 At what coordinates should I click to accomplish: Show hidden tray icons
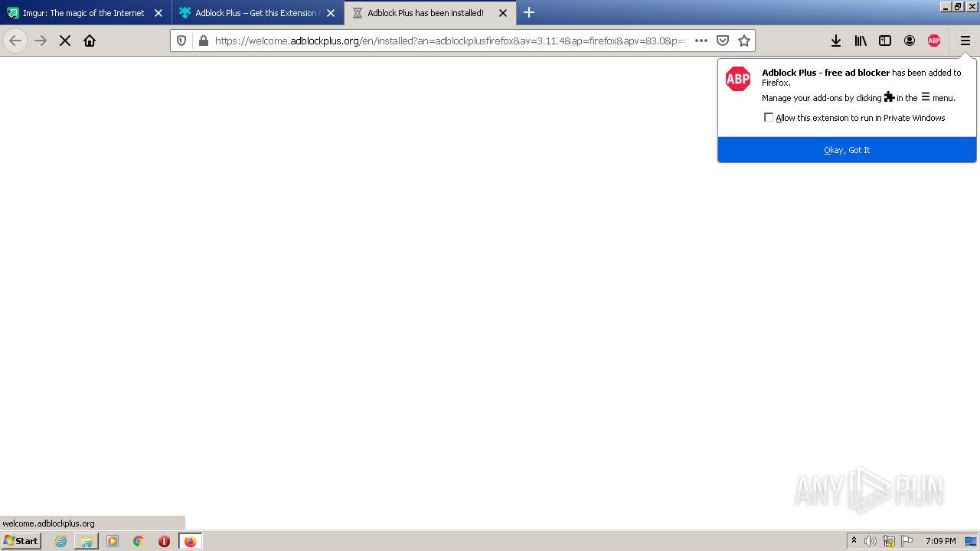pos(854,541)
